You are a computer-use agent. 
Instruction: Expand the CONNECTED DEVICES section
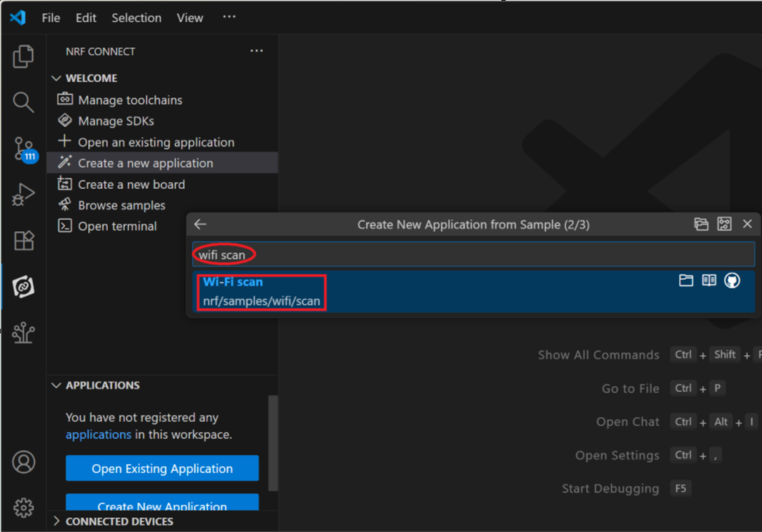click(x=57, y=521)
